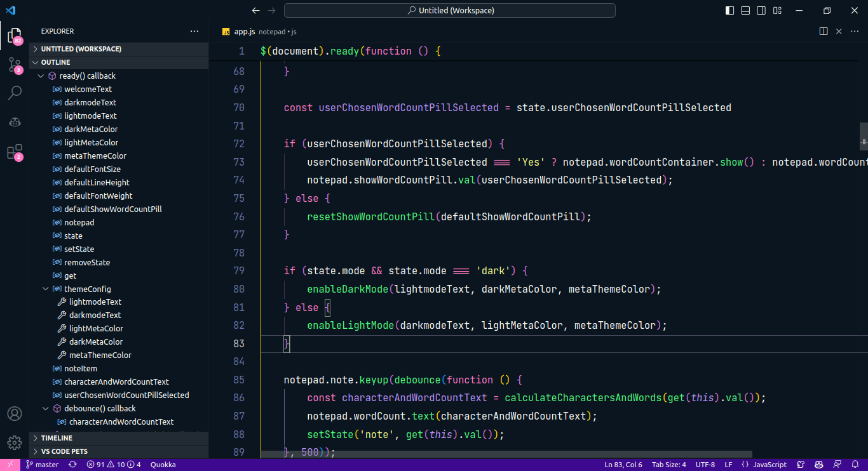Expand UNTITLED (WORKSPACE) section

click(119, 49)
